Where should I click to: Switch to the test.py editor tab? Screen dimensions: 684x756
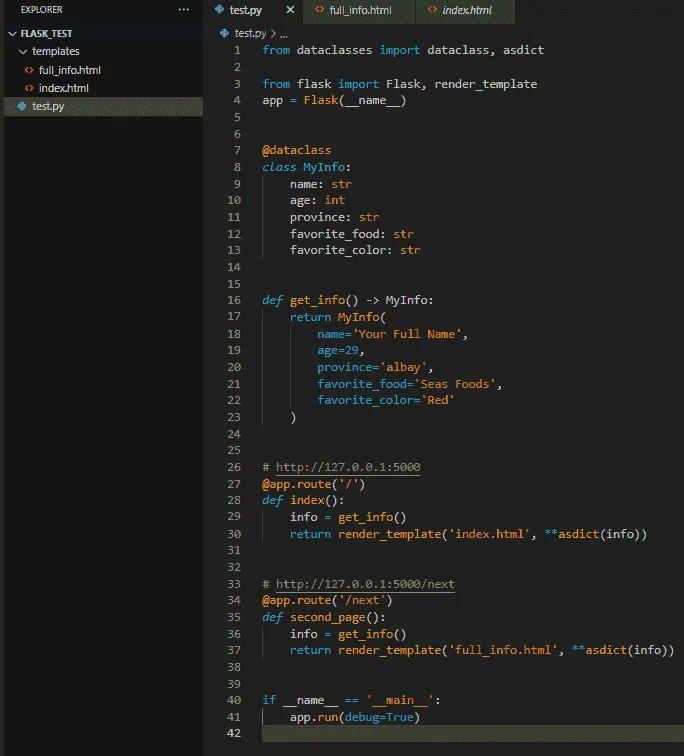[245, 10]
